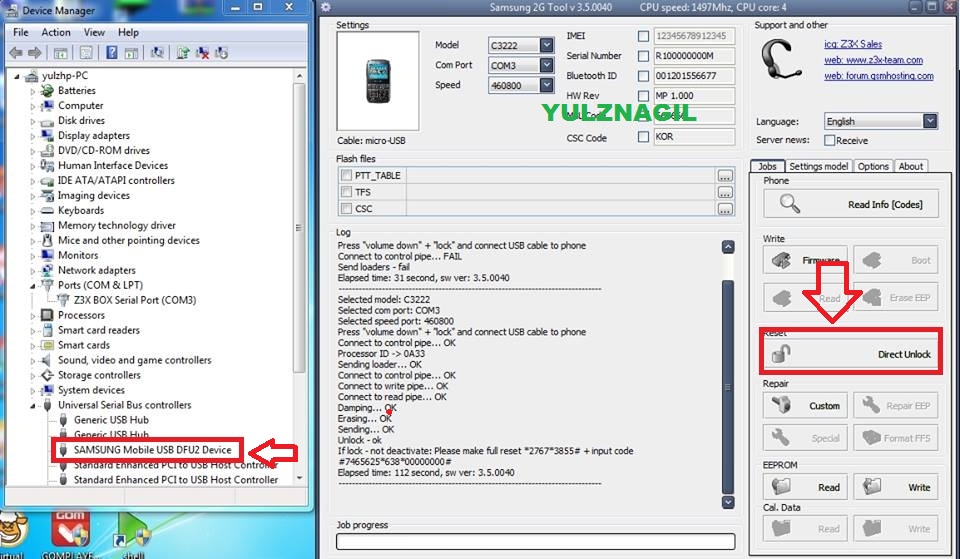960x559 pixels.
Task: Toggle Server news Receive checkbox
Action: [x=830, y=140]
